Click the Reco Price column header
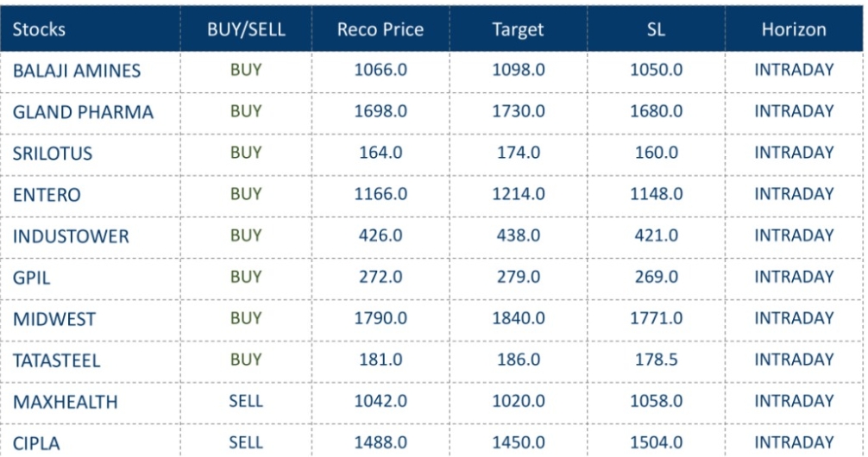The image size is (868, 457). click(x=381, y=29)
